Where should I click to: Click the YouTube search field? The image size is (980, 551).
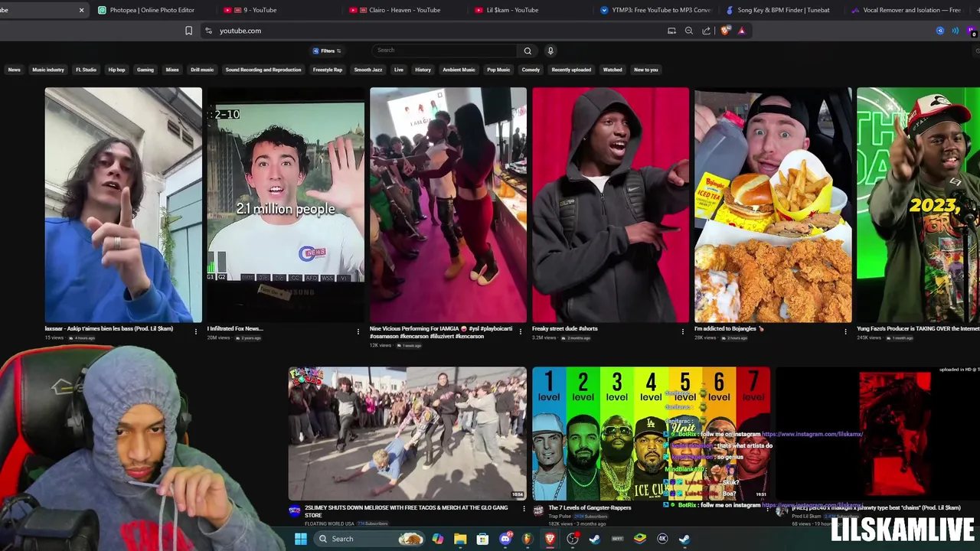point(444,51)
